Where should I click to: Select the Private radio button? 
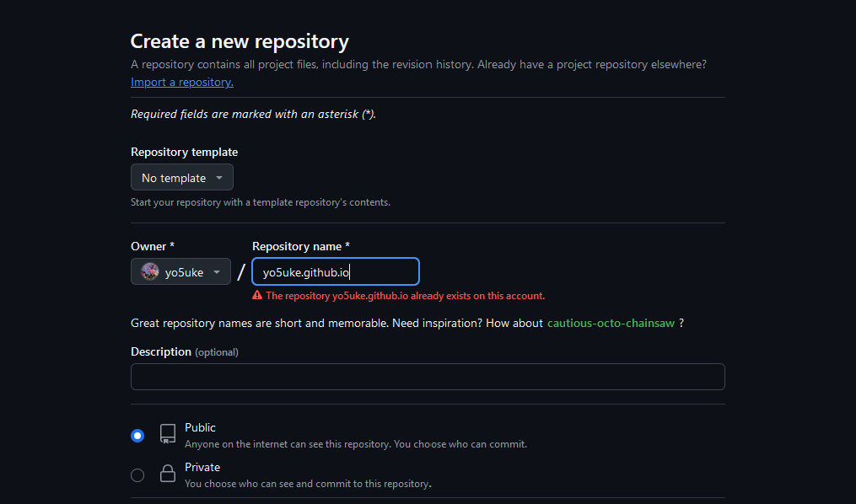pyautogui.click(x=137, y=475)
